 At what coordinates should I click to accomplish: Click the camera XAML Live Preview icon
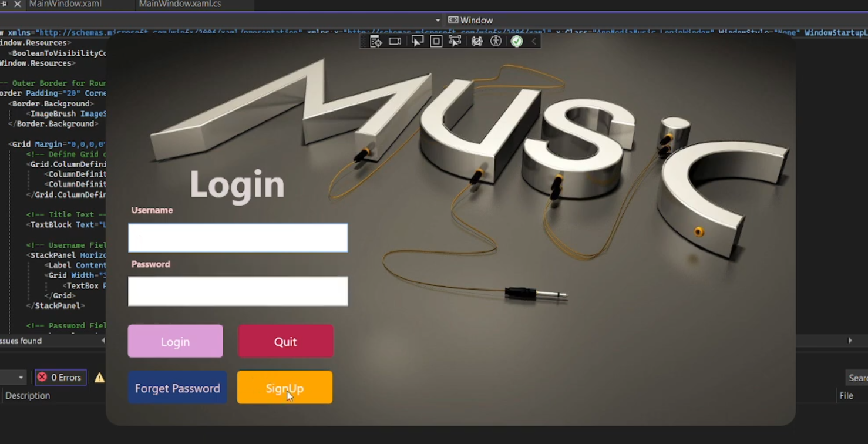[395, 42]
